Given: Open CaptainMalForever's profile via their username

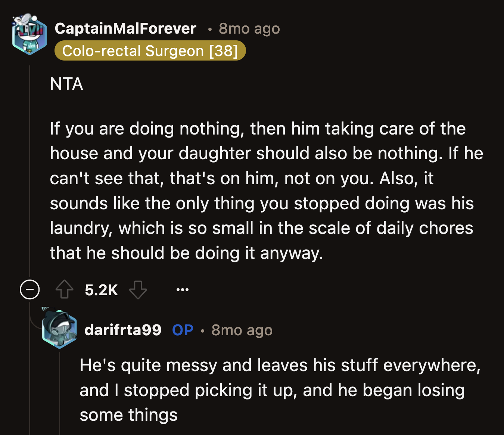Looking at the screenshot, I should click(125, 28).
